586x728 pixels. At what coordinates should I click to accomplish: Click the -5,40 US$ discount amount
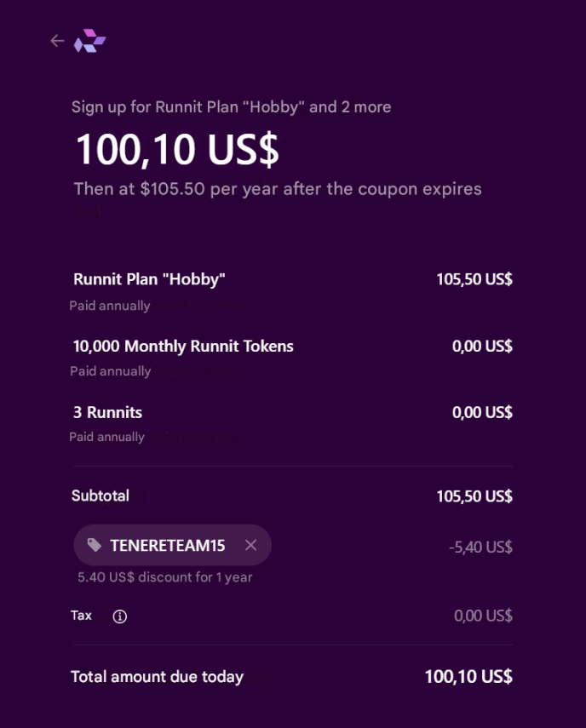(480, 547)
